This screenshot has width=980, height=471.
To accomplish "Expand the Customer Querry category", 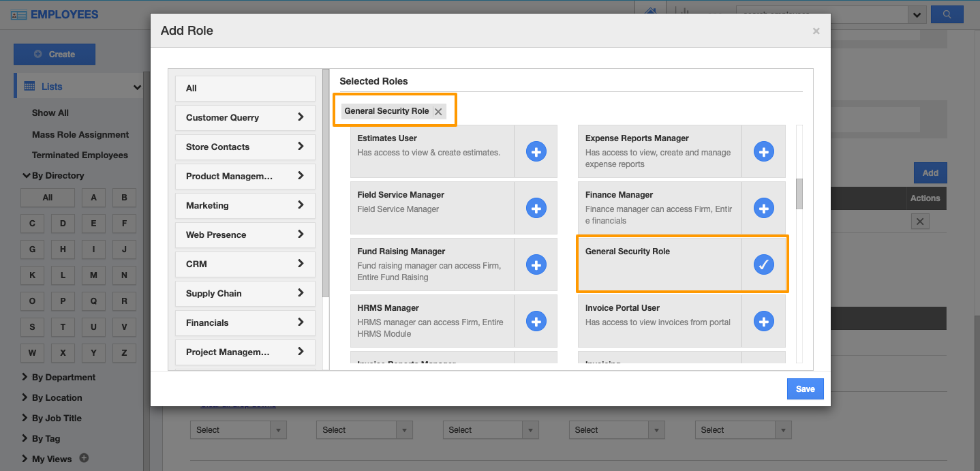I will point(245,118).
